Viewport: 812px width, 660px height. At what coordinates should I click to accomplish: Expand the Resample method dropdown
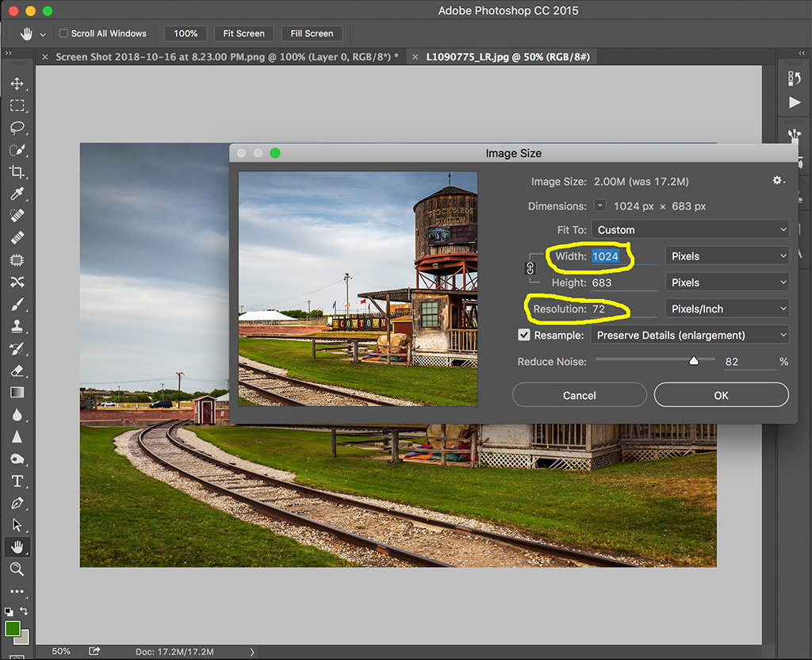pyautogui.click(x=690, y=336)
